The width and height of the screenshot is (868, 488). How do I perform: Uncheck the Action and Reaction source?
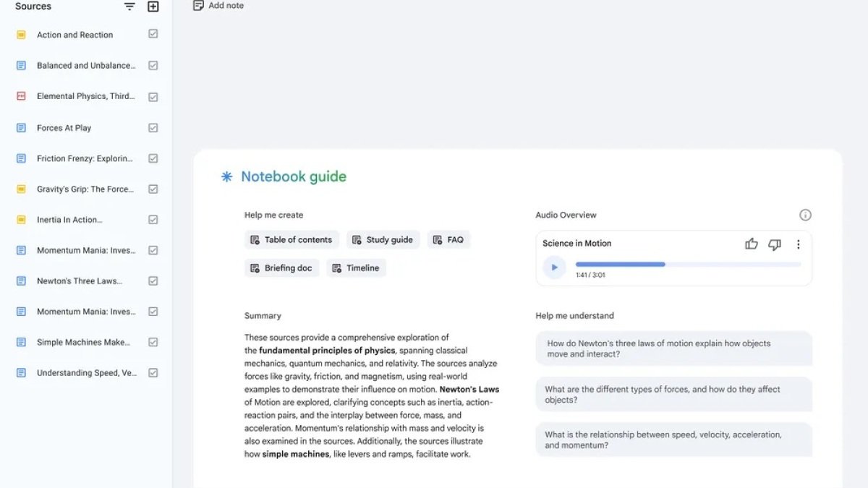click(x=153, y=34)
